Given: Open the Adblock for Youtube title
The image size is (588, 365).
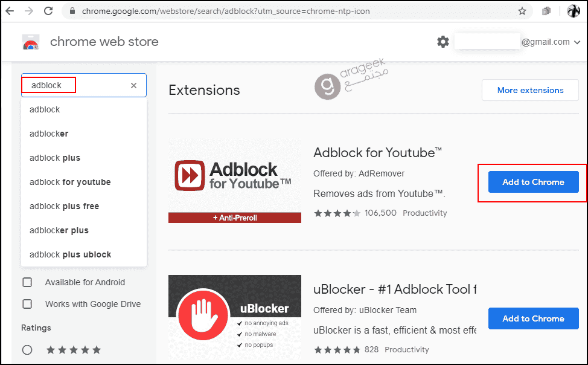Looking at the screenshot, I should point(378,153).
